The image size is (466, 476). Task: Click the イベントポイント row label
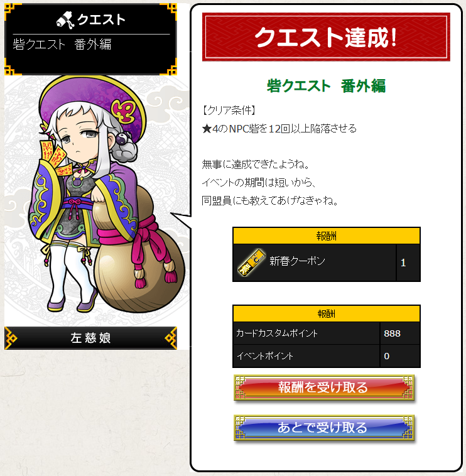tap(265, 356)
